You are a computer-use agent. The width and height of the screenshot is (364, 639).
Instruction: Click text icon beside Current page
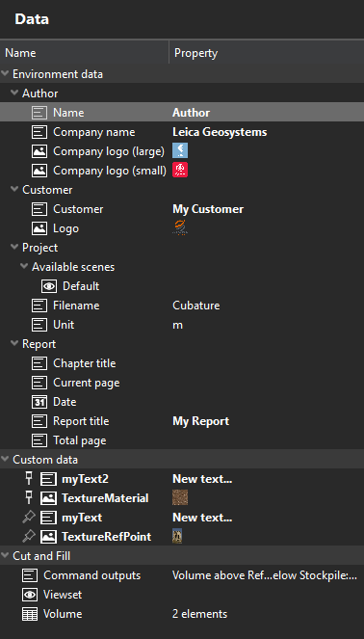coord(39,383)
